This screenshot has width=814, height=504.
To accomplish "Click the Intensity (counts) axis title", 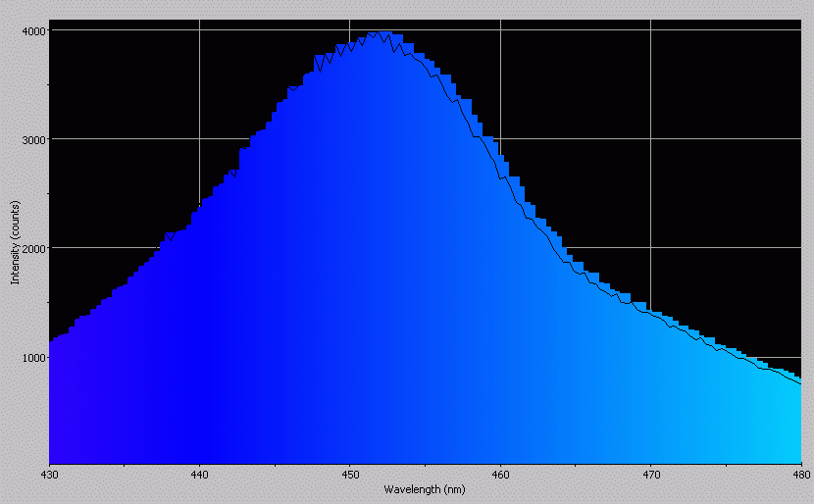I will pyautogui.click(x=15, y=242).
